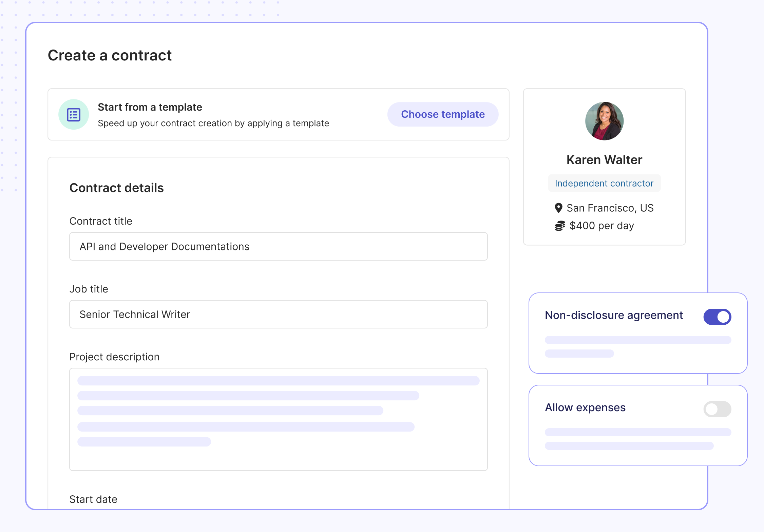Click the coins pay rate icon
Screen dimensions: 764x532
tap(560, 226)
